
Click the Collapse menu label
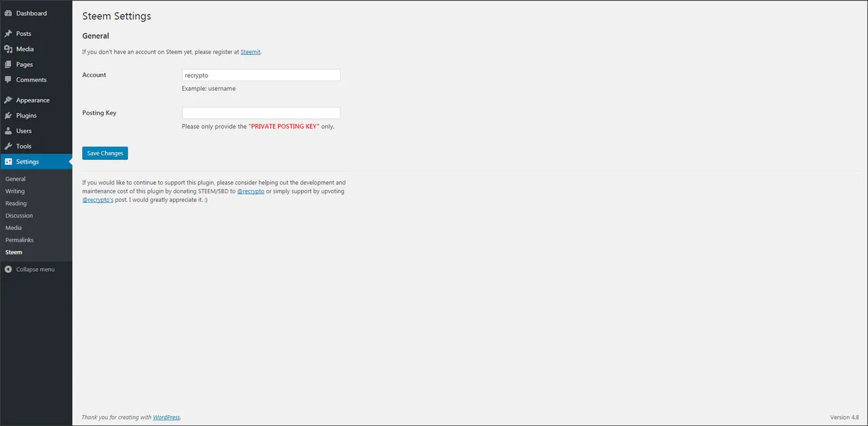coord(35,269)
